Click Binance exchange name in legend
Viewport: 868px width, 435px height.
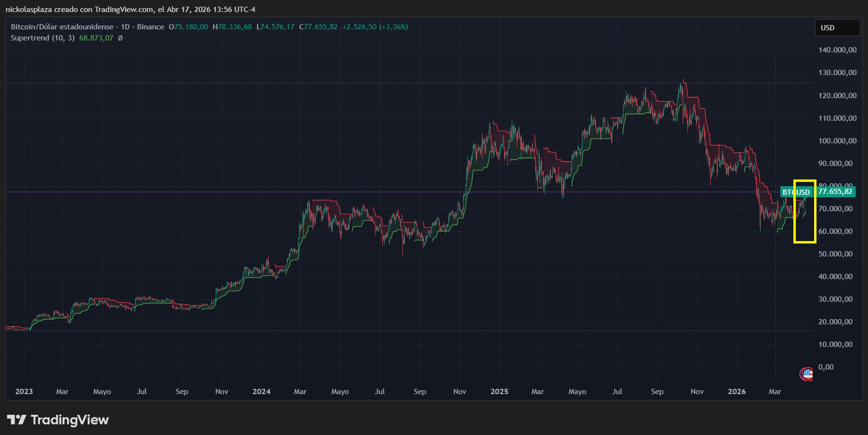point(150,27)
